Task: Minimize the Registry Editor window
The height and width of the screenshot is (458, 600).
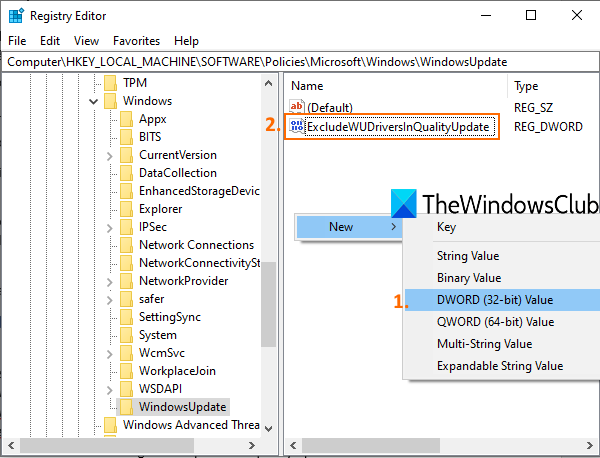Action: point(486,16)
